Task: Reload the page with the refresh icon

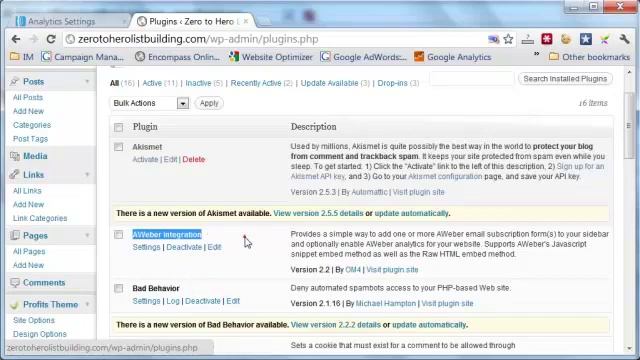Action: [51, 39]
